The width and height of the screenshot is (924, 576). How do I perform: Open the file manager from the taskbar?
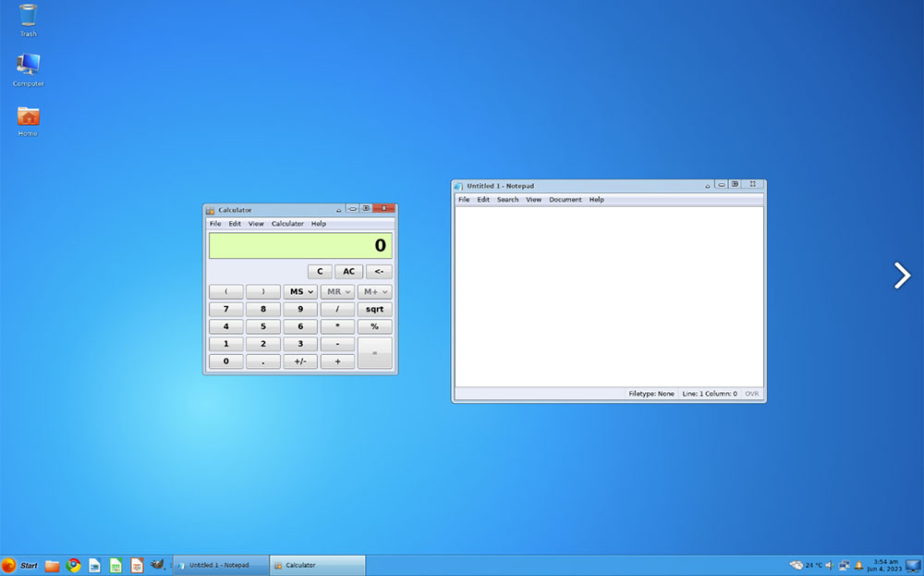click(52, 565)
